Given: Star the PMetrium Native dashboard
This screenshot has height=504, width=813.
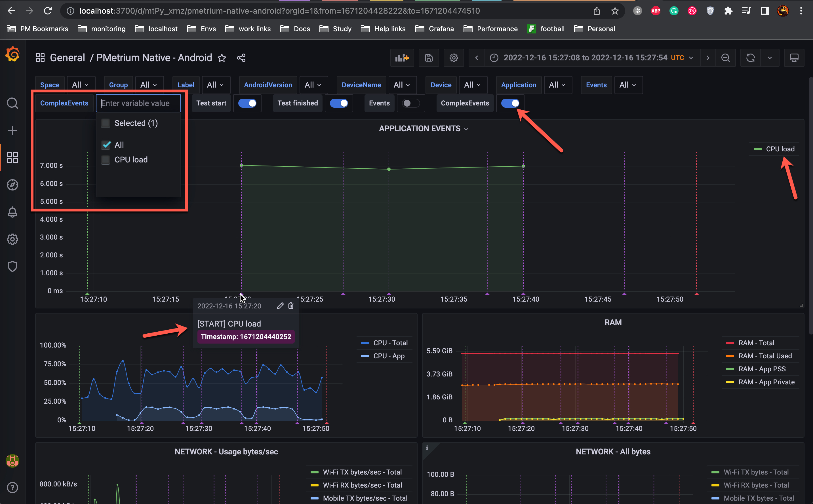Looking at the screenshot, I should click(x=222, y=58).
